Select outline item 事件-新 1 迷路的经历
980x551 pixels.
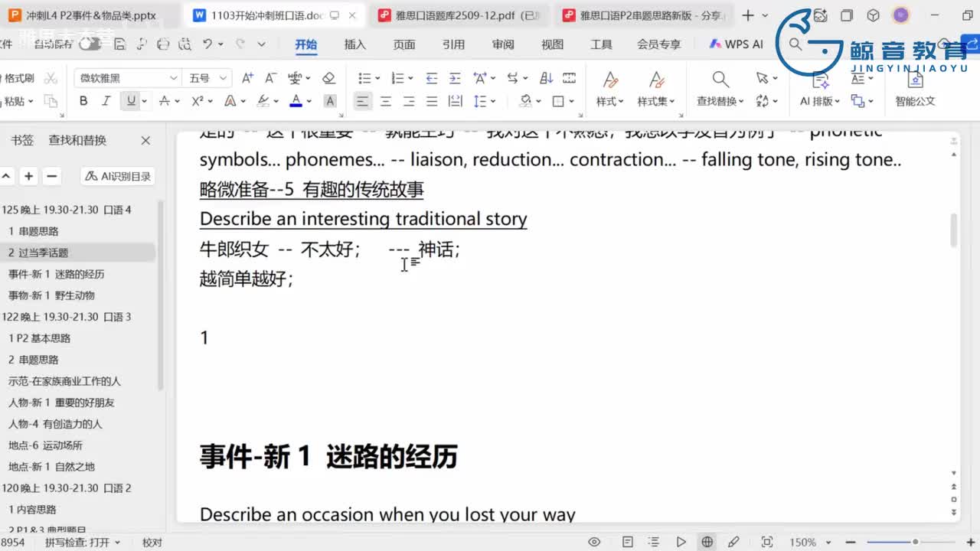(57, 274)
